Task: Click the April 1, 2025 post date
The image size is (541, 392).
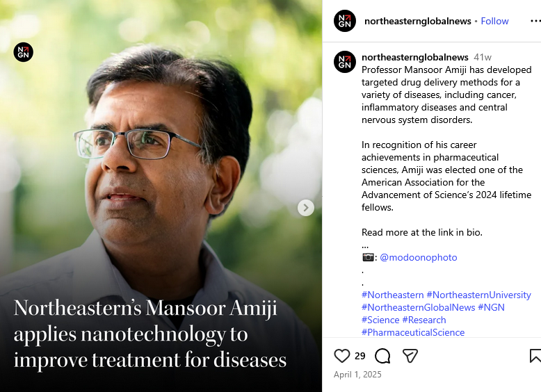Action: coord(357,375)
